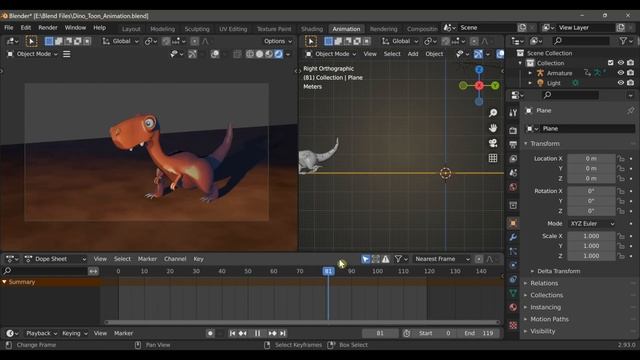Open the Scene properties tab icon
This screenshot has height=360, width=640.
click(513, 173)
